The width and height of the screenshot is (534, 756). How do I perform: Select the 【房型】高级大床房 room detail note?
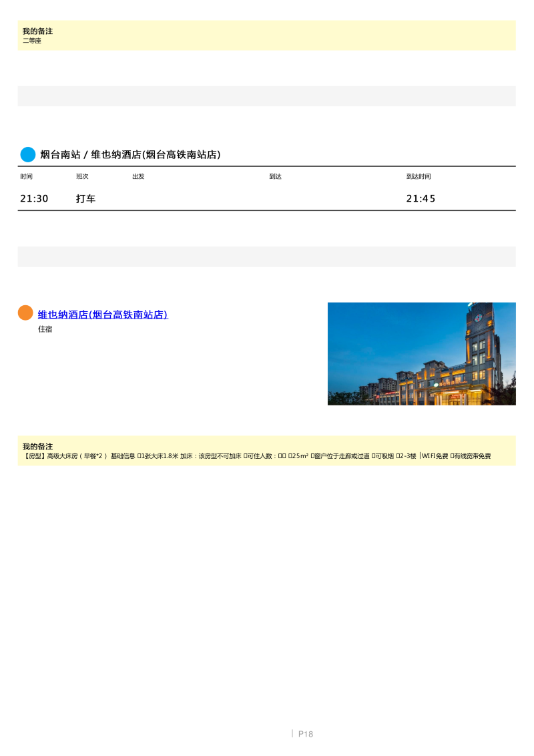[257, 455]
